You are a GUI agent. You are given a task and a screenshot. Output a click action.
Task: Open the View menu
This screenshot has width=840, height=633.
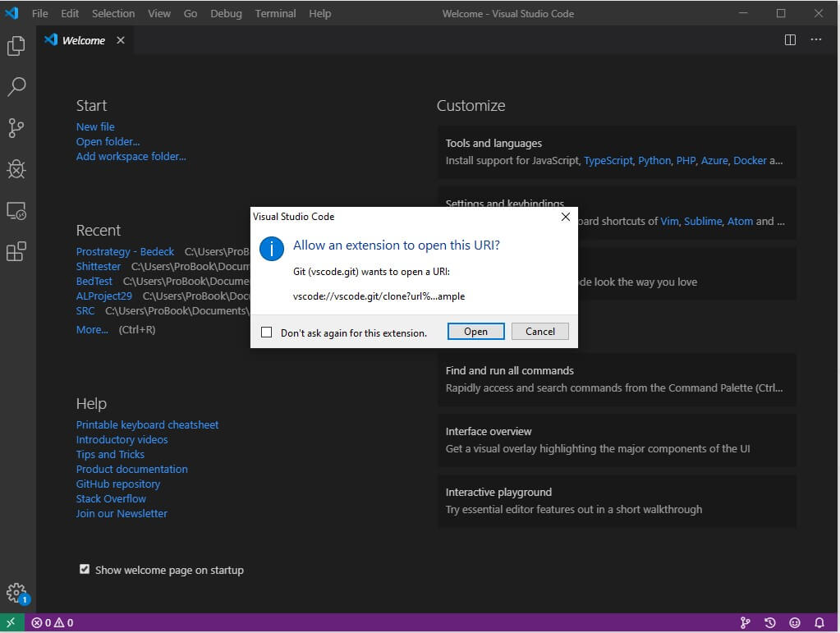tap(159, 13)
